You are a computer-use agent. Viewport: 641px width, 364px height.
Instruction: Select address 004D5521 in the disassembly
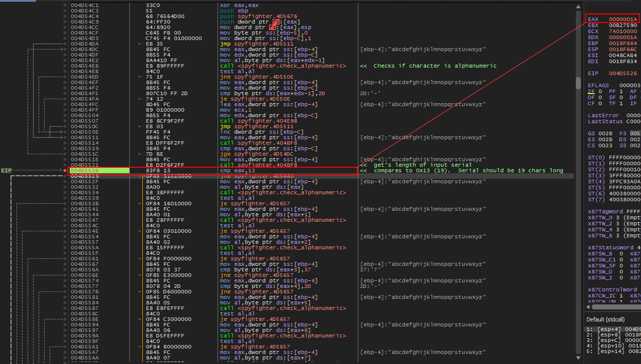coord(85,165)
